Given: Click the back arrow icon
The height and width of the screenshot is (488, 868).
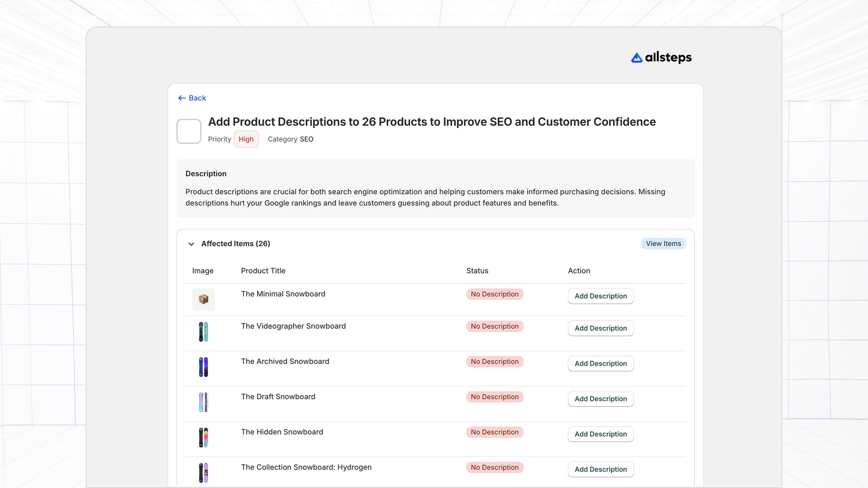Looking at the screenshot, I should coord(182,98).
